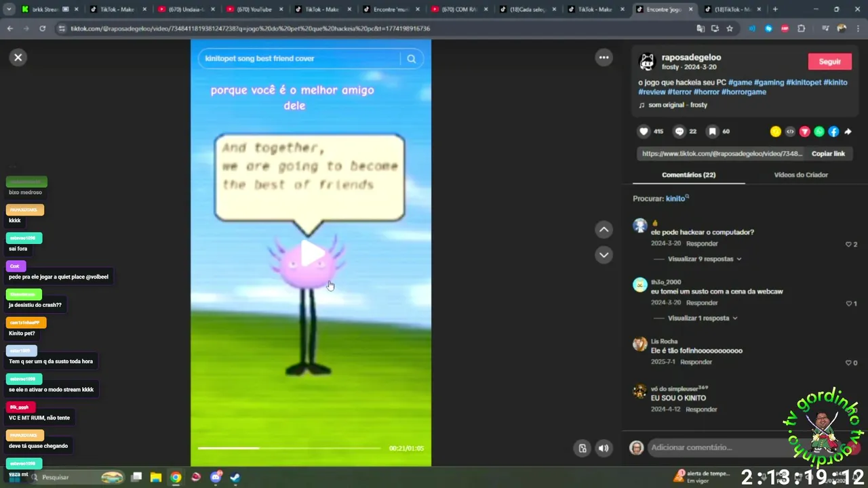Open comments via speech bubble icon
868x488 pixels.
(679, 131)
